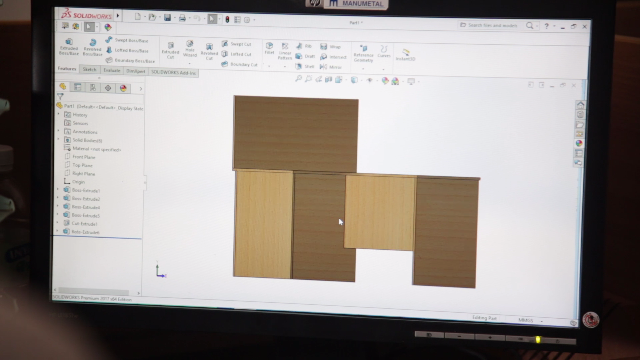
Task: Open the Extruded Cut tool
Action: click(x=170, y=50)
